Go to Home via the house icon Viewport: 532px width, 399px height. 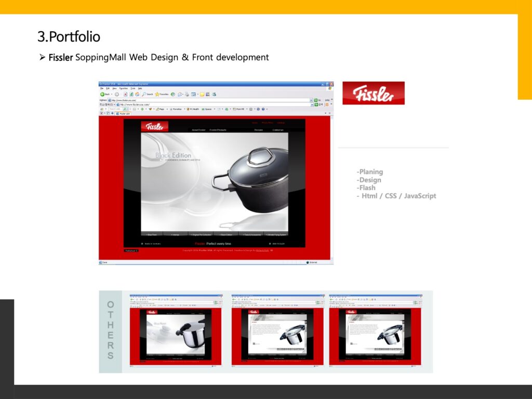point(137,94)
